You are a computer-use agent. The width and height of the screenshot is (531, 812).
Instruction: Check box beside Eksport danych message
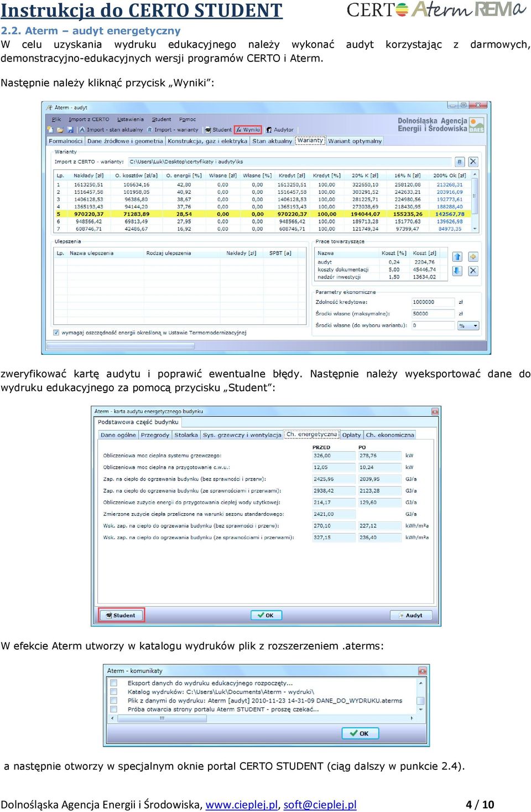pyautogui.click(x=114, y=683)
